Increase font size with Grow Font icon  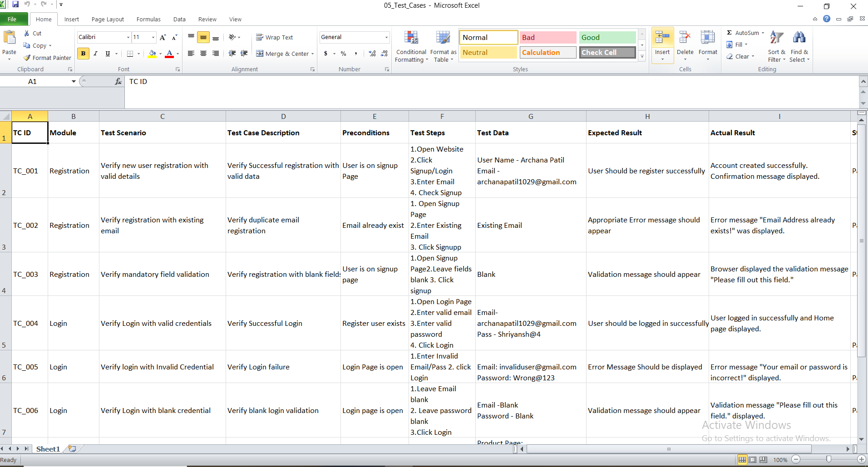163,37
